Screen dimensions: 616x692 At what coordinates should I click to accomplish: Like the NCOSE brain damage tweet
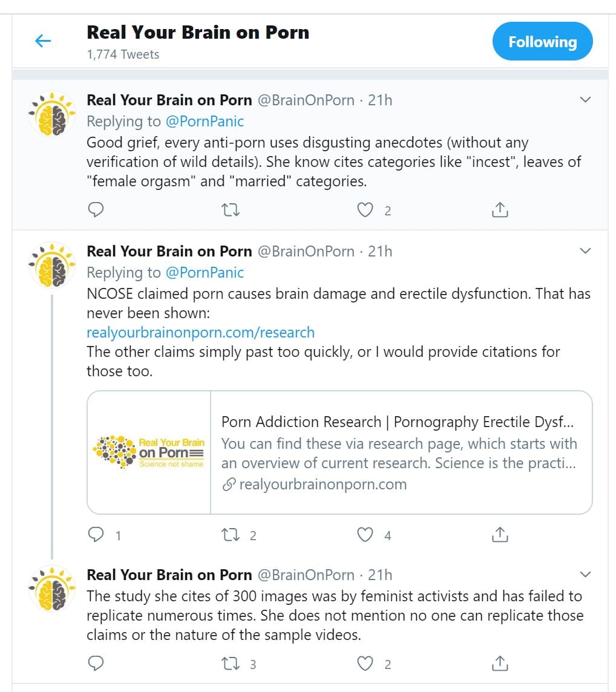pyautogui.click(x=365, y=535)
